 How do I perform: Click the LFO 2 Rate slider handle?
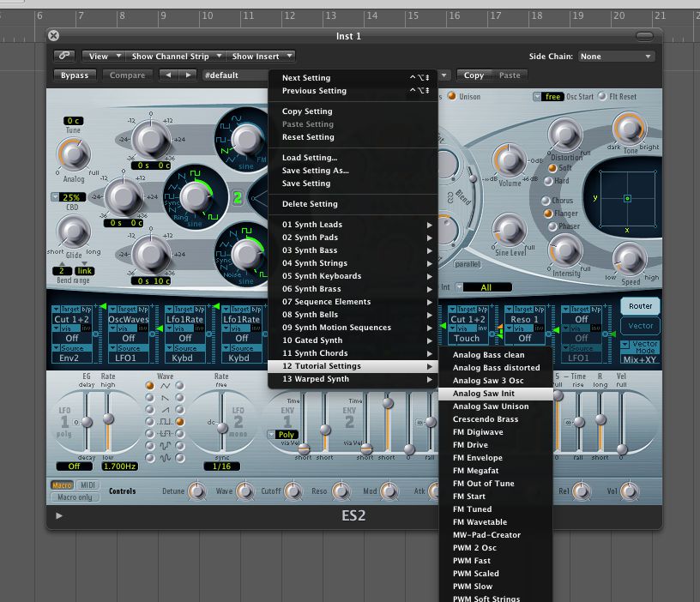click(x=222, y=428)
